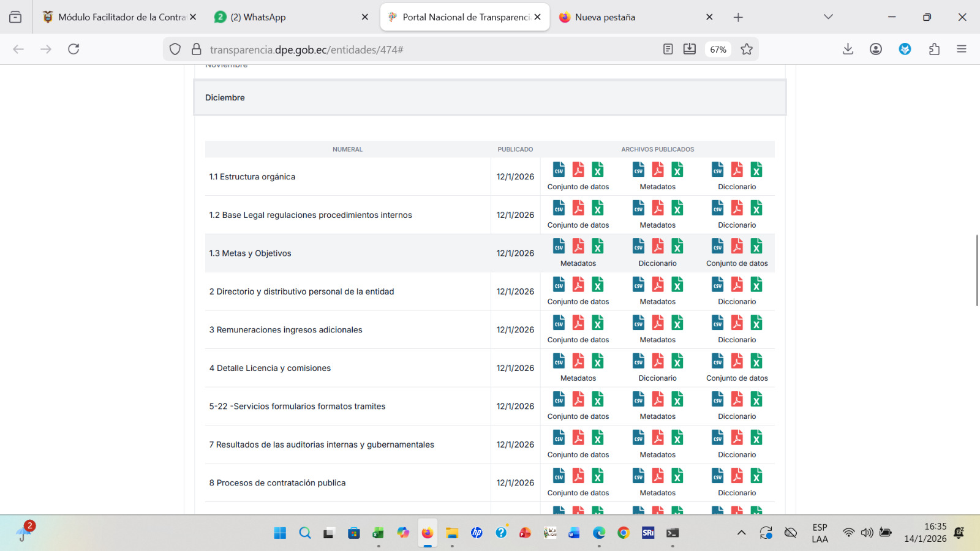Download CSV of Detalle Licencia Metadatos
This screenshot has height=551, width=980.
tap(559, 361)
